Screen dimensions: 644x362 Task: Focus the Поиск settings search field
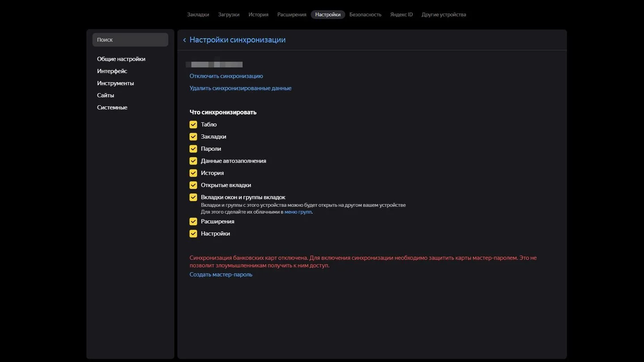pos(130,40)
